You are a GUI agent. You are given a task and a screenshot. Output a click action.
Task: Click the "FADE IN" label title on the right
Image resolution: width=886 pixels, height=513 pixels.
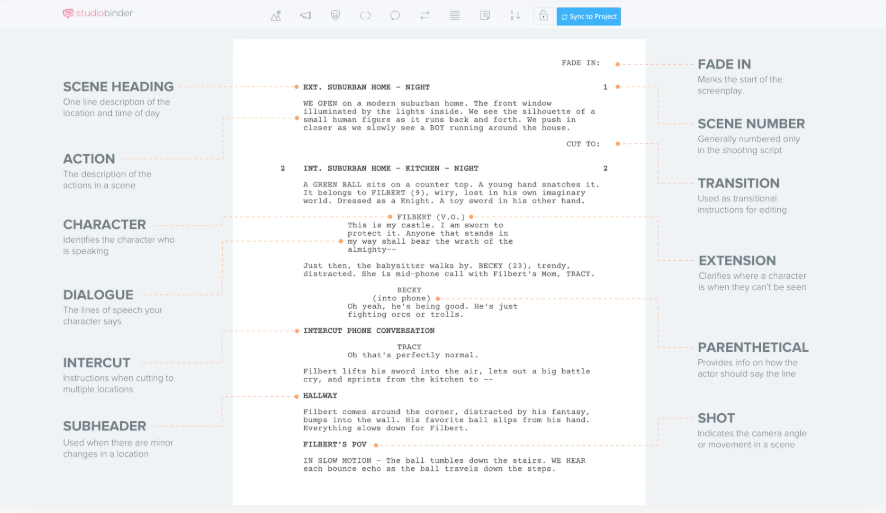tap(724, 64)
